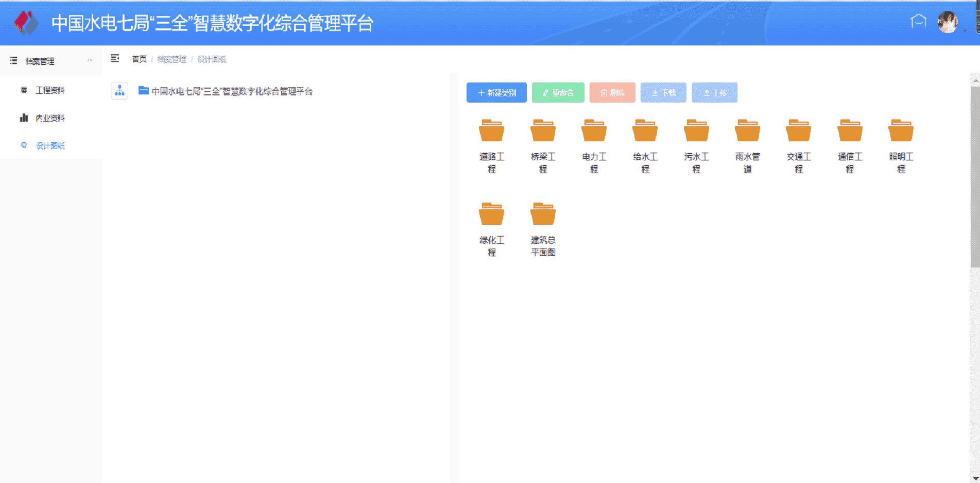Click the 新建类别 button

pyautogui.click(x=496, y=93)
